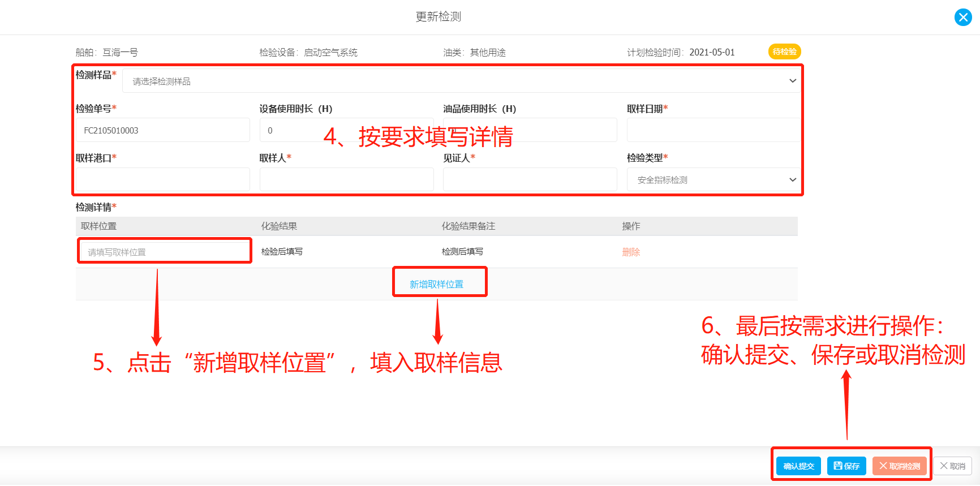Click the 化验结果 column header
This screenshot has height=486, width=980.
tap(279, 226)
